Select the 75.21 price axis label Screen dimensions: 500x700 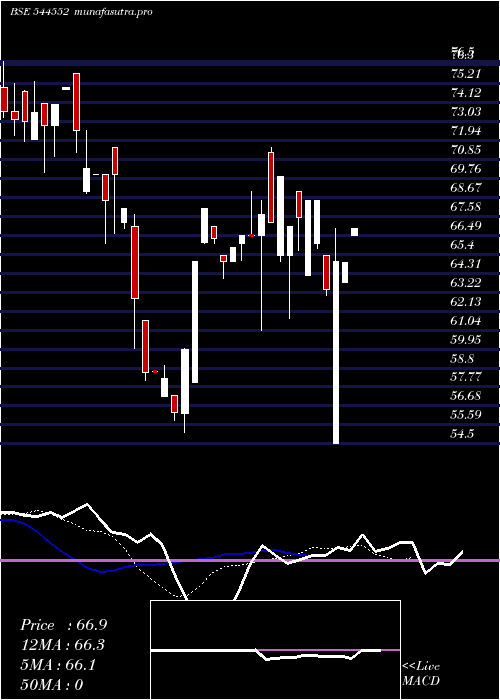467,74
